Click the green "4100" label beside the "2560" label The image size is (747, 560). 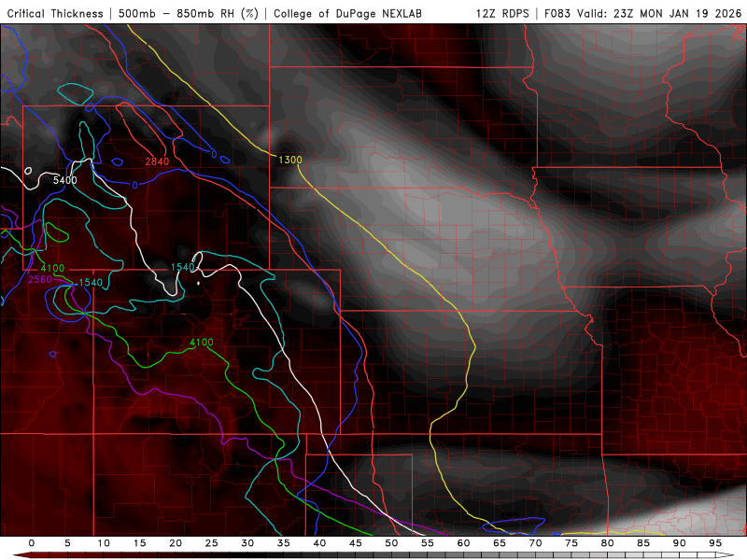52,268
